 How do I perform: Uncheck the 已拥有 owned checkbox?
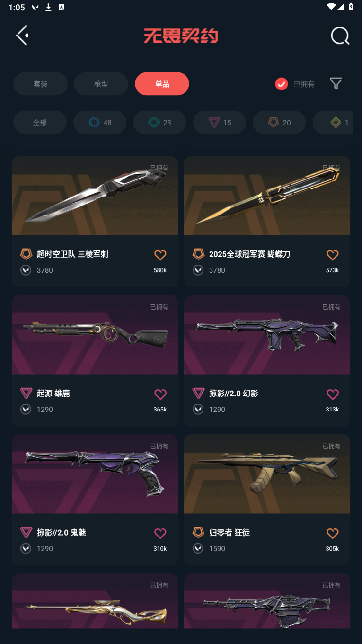pos(282,84)
